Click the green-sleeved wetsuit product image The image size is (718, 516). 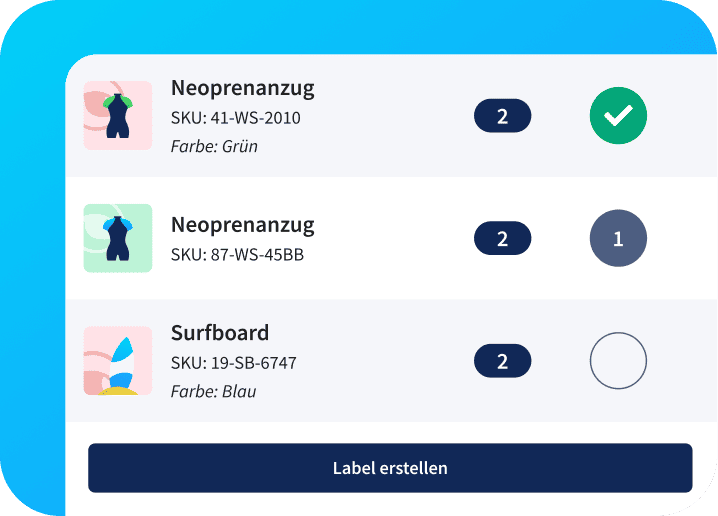(118, 115)
